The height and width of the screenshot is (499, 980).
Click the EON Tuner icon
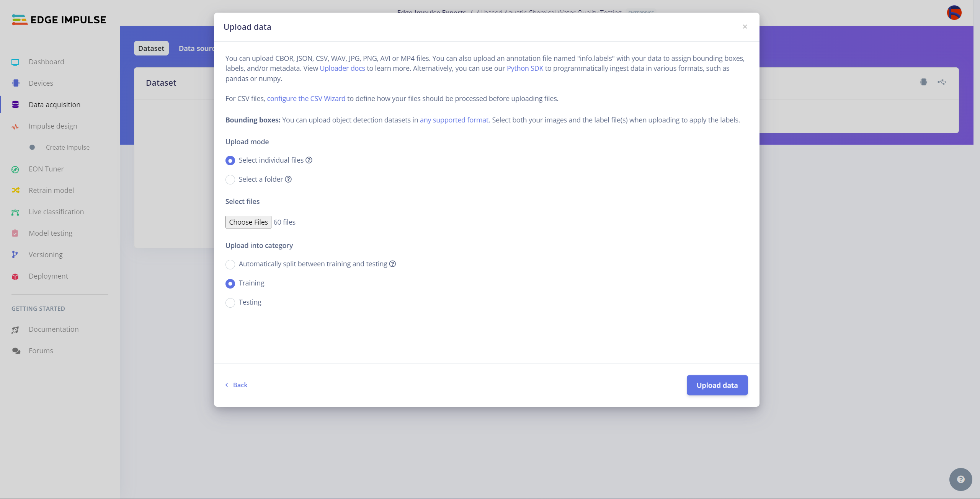click(x=15, y=169)
